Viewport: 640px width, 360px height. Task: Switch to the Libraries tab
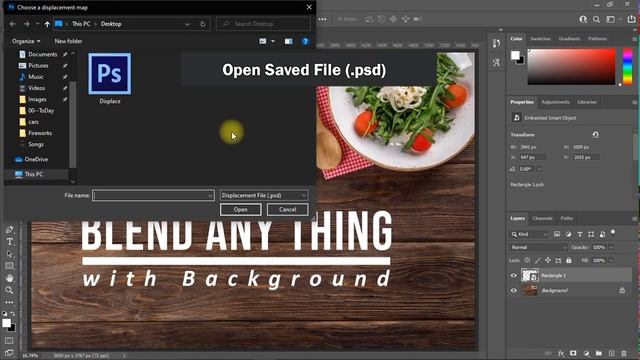click(587, 102)
